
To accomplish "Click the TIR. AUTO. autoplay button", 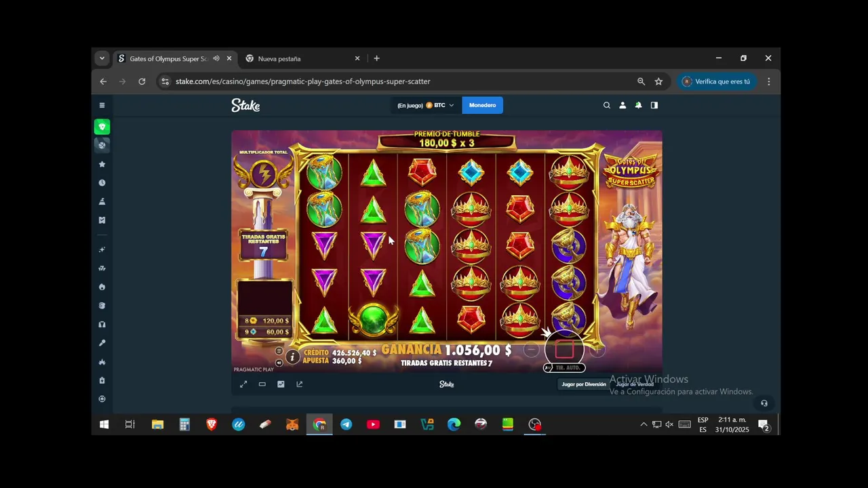I will [564, 368].
